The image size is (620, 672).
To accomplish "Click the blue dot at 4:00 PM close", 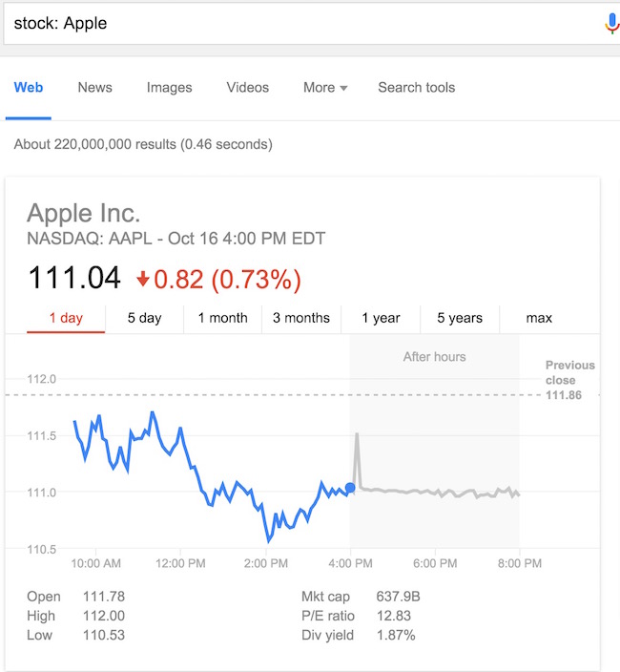I will tap(350, 488).
